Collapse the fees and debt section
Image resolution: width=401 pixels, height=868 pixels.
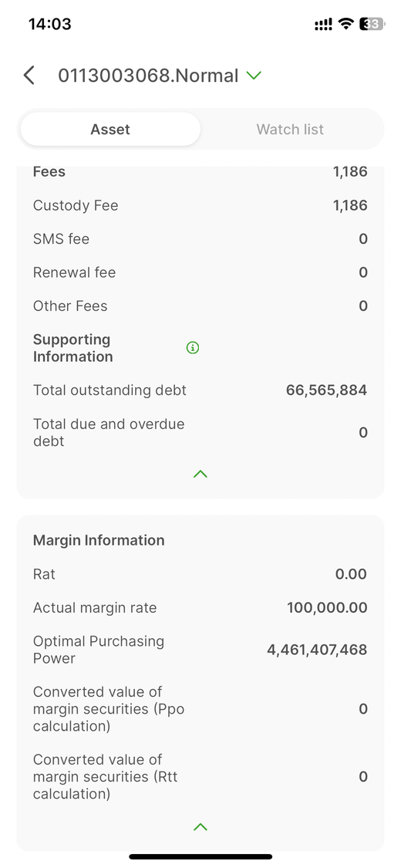click(200, 474)
